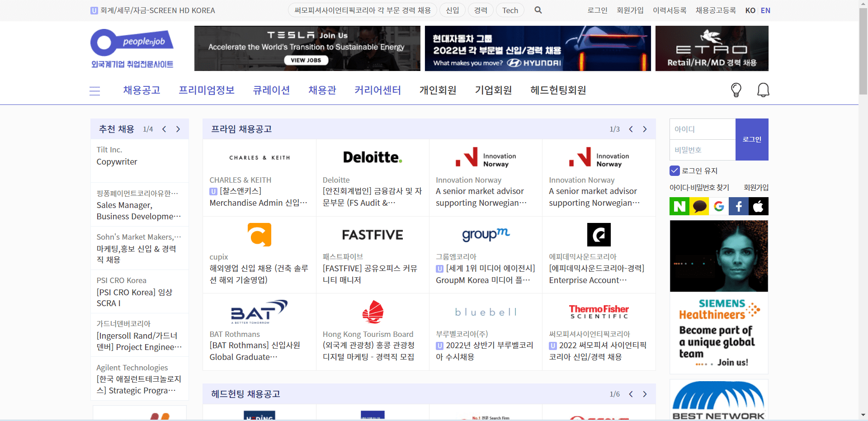Click the search magnifier icon

pos(538,10)
